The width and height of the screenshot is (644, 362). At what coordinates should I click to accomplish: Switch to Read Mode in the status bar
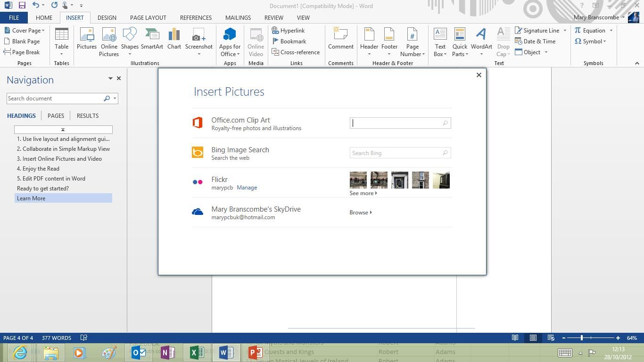[515, 337]
